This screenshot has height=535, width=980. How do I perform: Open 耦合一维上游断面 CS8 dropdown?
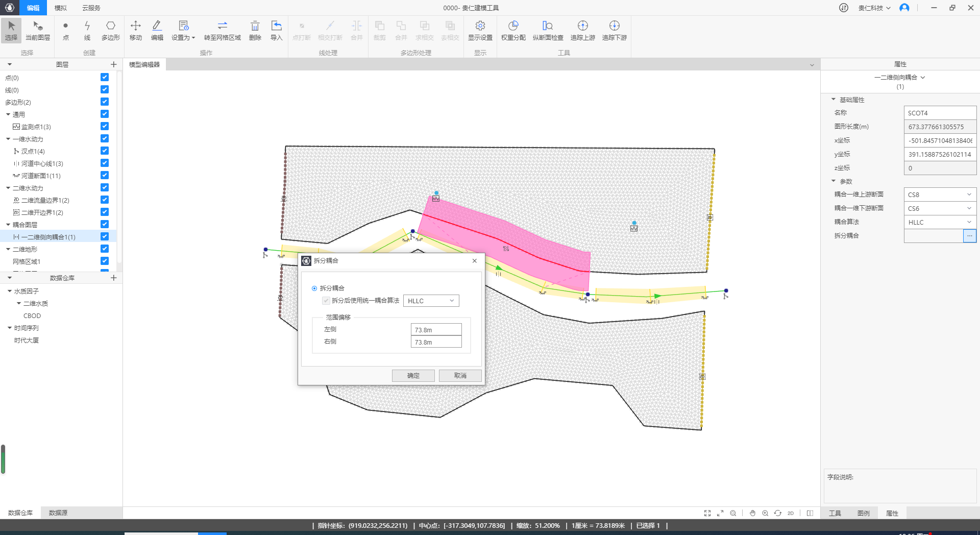(x=940, y=194)
